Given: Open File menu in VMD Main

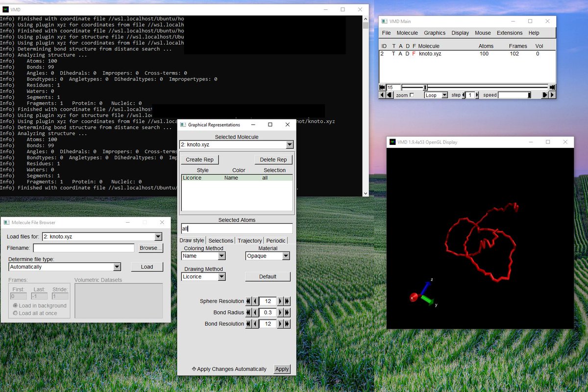Looking at the screenshot, I should point(386,33).
